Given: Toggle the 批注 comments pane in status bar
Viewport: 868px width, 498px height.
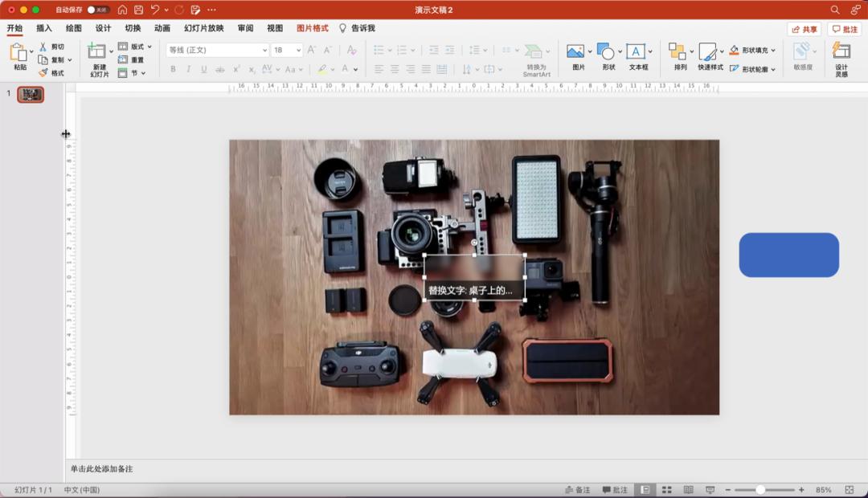Looking at the screenshot, I should tap(614, 490).
